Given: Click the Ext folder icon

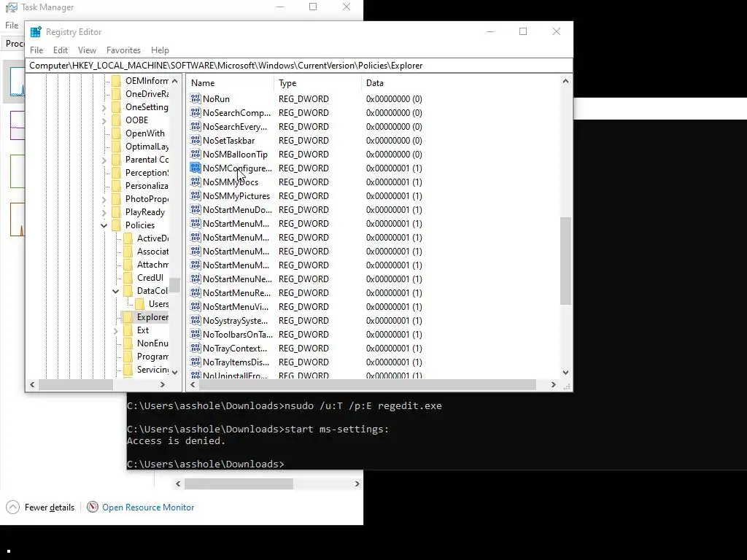Looking at the screenshot, I should click(x=128, y=330).
